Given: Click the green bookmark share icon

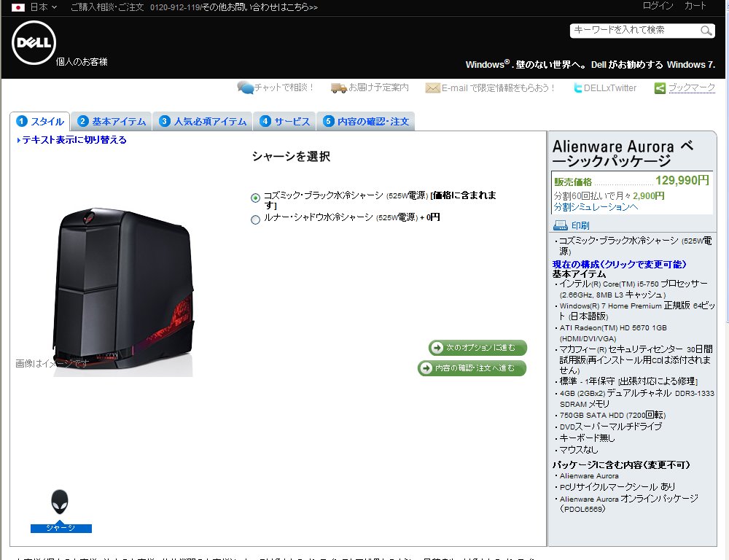Looking at the screenshot, I should click(660, 88).
